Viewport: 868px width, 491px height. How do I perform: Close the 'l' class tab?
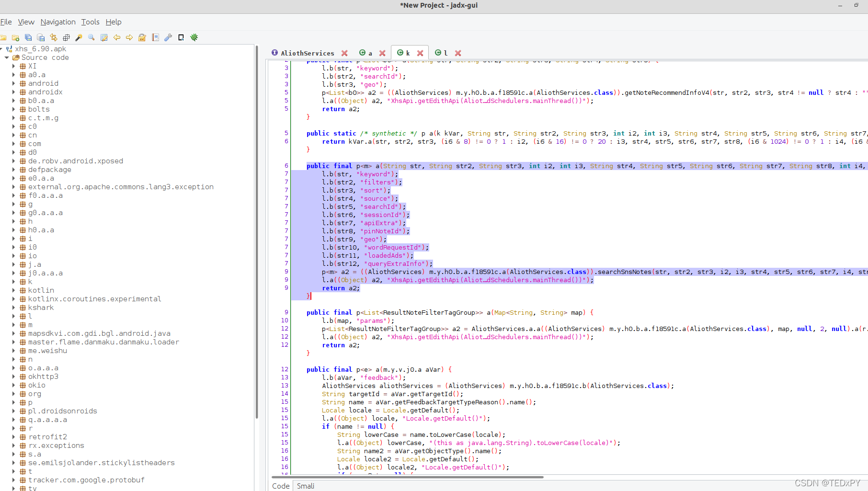[x=458, y=53]
